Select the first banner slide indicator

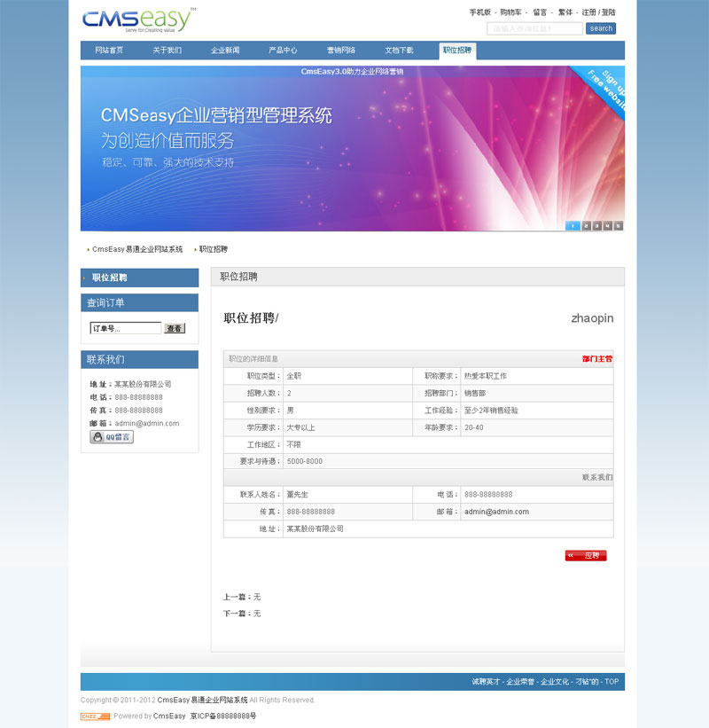click(573, 225)
